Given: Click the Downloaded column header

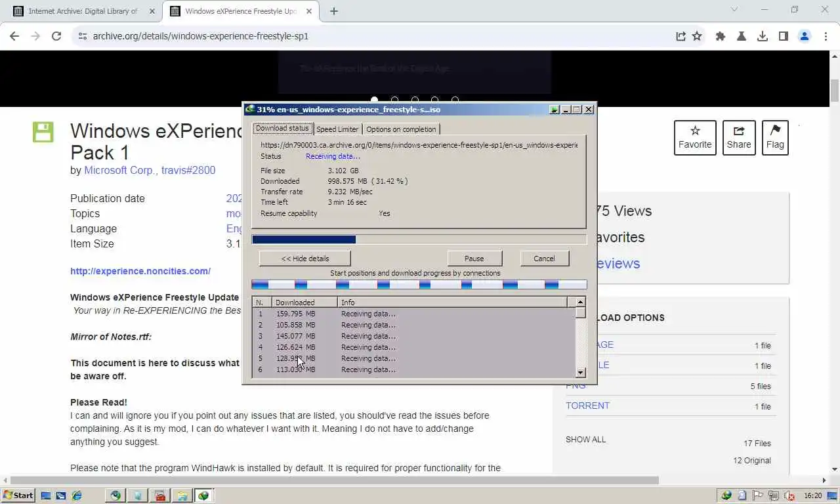Looking at the screenshot, I should [304, 303].
